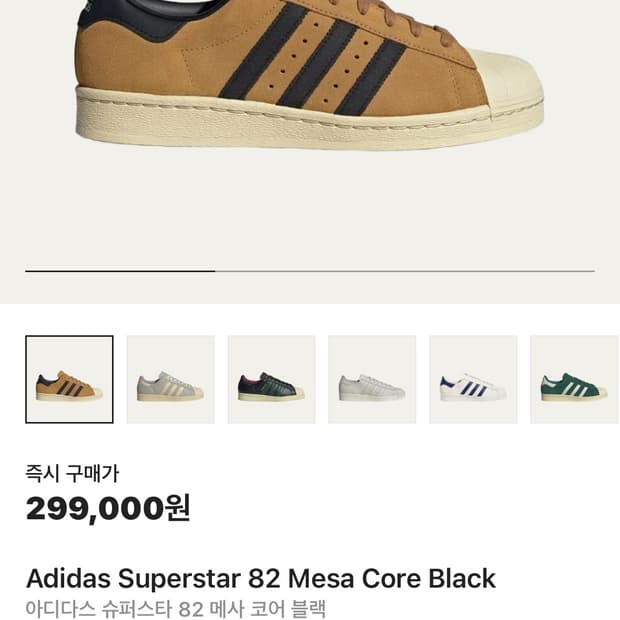Choose the green shoe with white stripes

pos(574,379)
